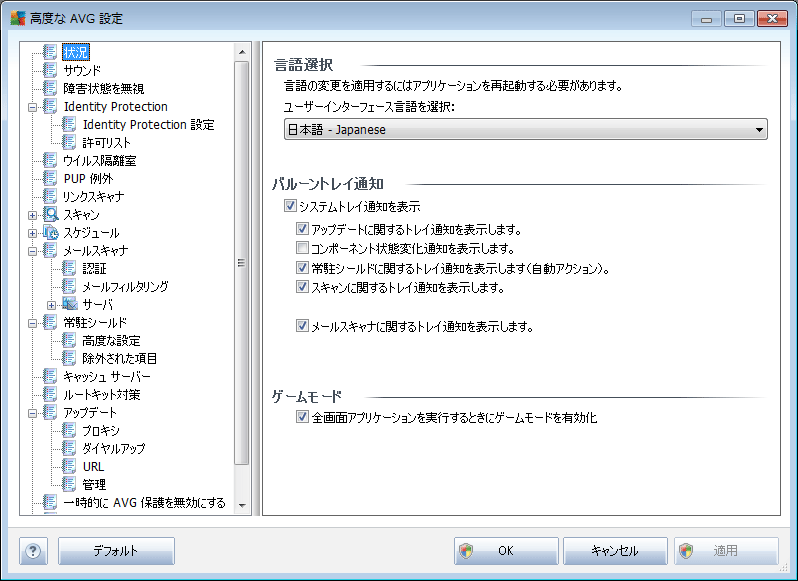Expand the サーバ tree node
The height and width of the screenshot is (581, 798).
pyautogui.click(x=51, y=305)
